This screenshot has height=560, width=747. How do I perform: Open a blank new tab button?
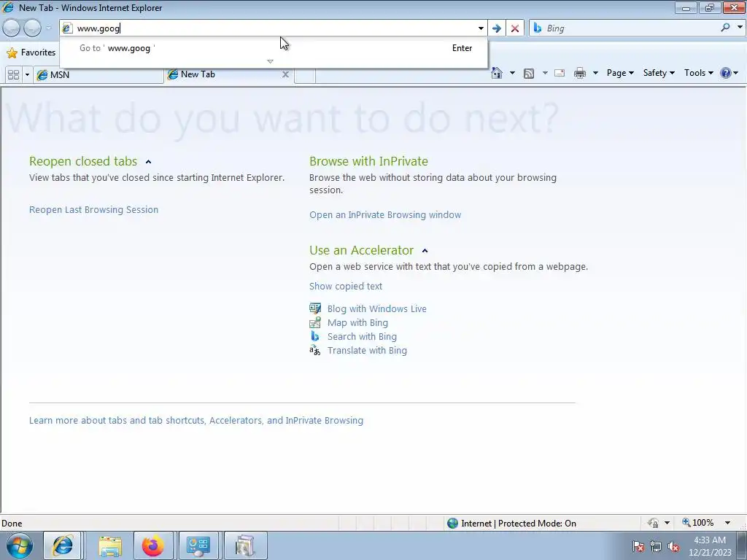[305, 75]
